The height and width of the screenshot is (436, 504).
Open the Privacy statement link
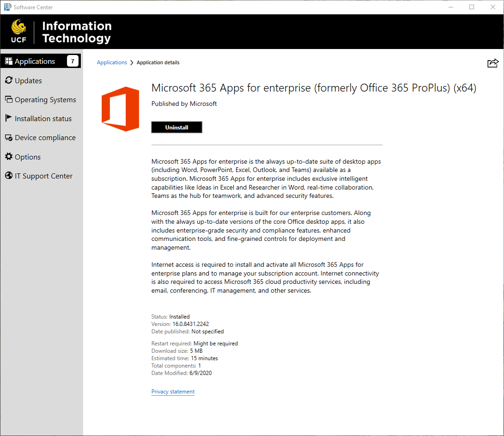click(x=173, y=392)
